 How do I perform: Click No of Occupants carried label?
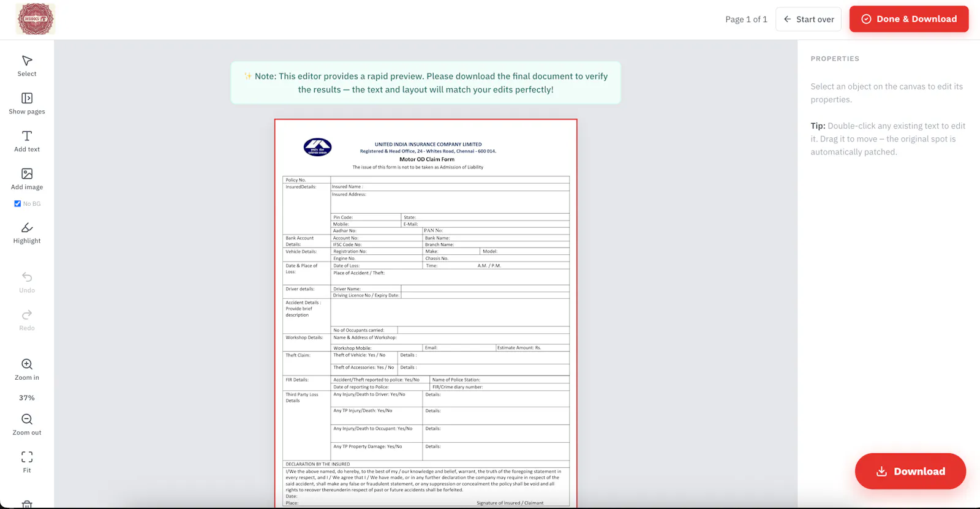pos(358,330)
